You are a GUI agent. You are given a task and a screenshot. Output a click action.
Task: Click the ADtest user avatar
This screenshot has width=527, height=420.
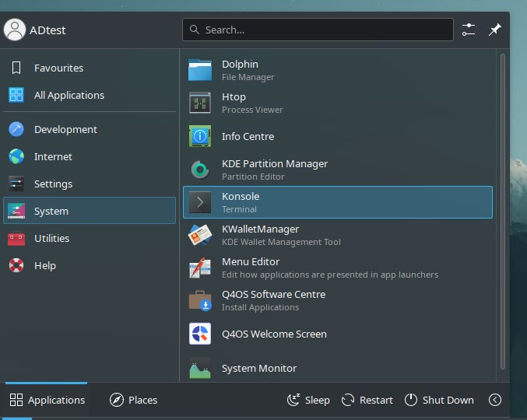(x=15, y=30)
